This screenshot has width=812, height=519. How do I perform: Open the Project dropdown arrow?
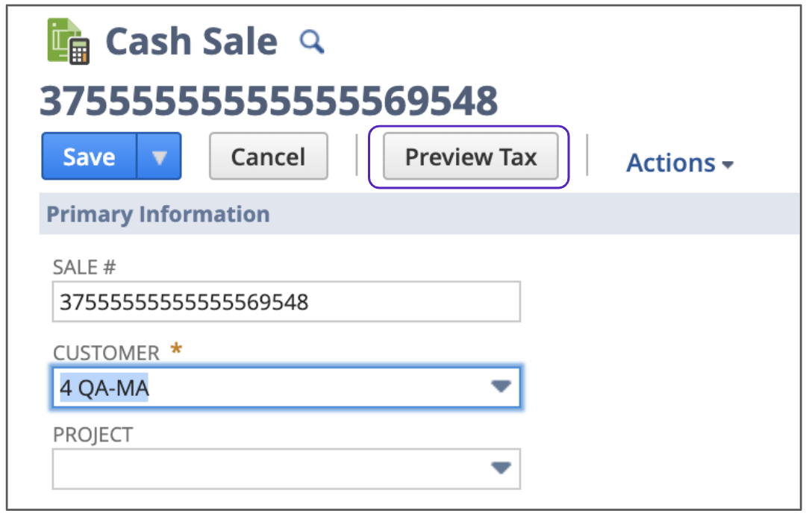500,468
